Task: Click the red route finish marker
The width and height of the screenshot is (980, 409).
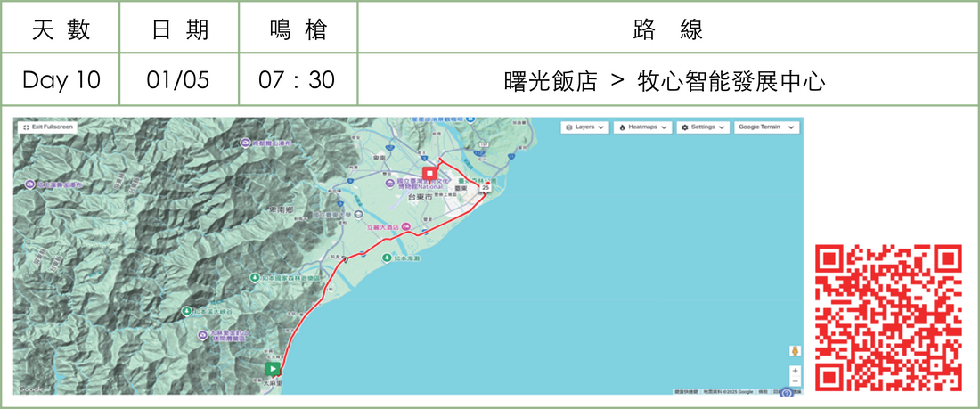Action: 429,174
